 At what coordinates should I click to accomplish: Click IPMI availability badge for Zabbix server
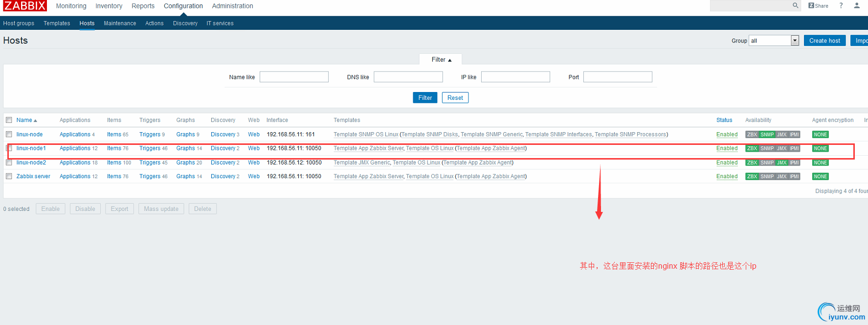point(795,177)
